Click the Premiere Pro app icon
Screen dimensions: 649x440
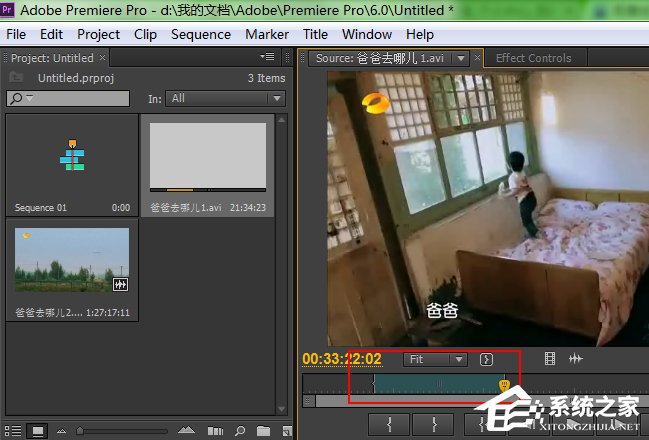7,9
